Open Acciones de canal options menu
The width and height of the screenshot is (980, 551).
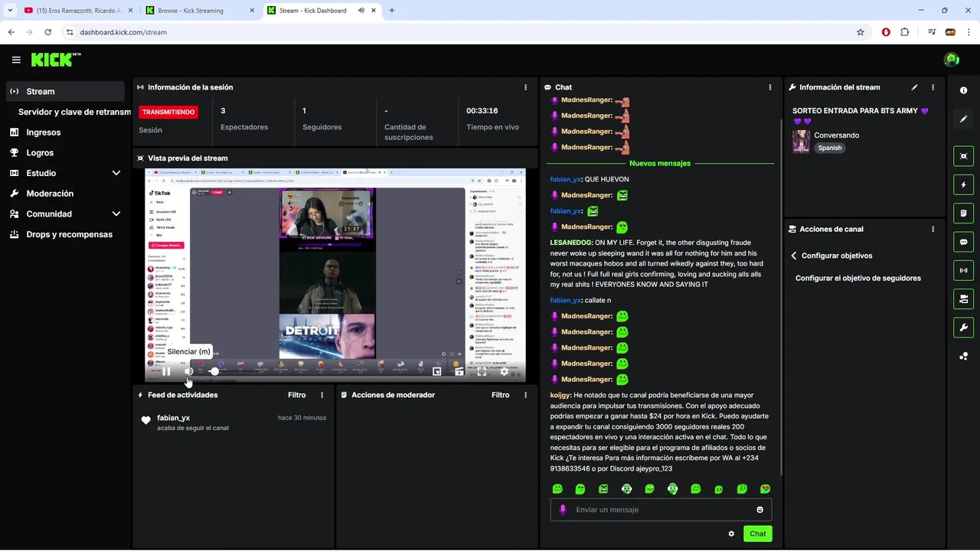(x=933, y=229)
